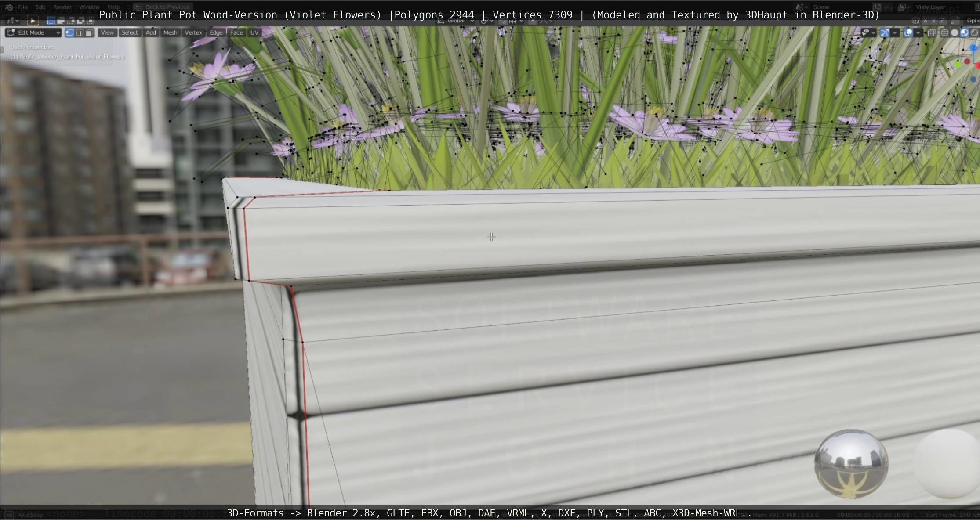Open the View menu in viewport header
This screenshot has width=980, height=520.
tap(107, 32)
